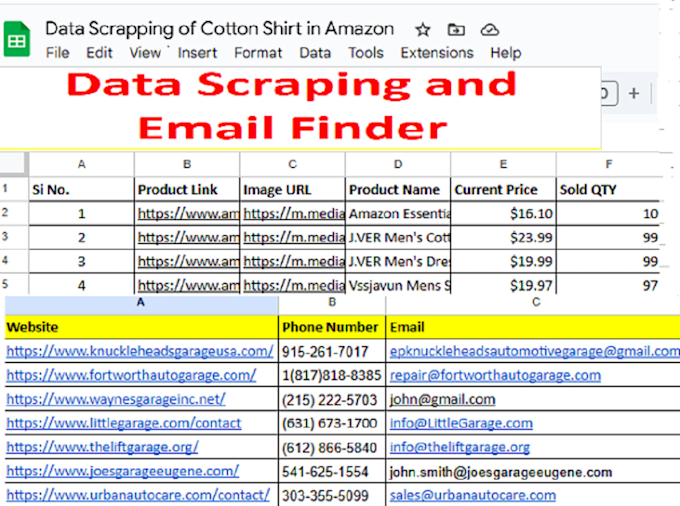This screenshot has height=506, width=680.
Task: Star the document with the star icon
Action: tap(422, 30)
